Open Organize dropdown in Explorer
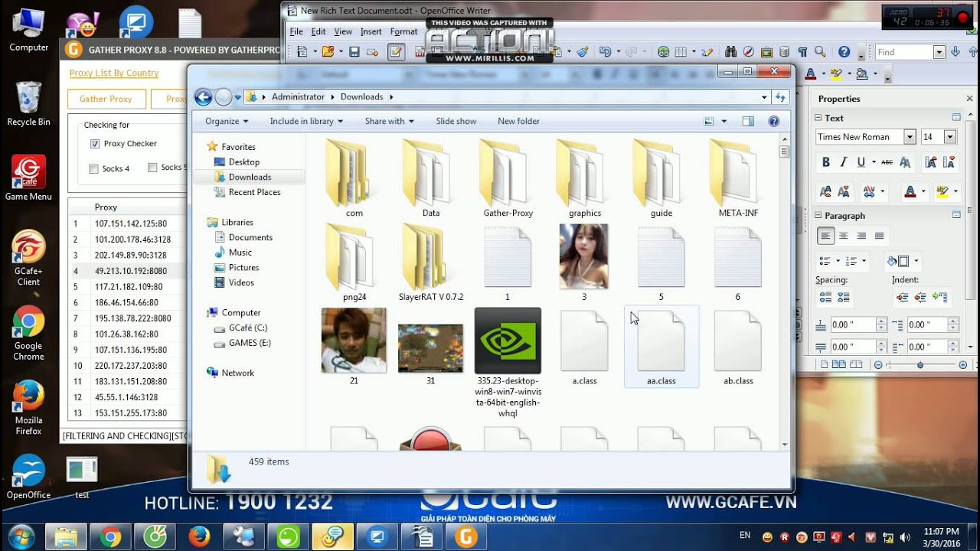Viewport: 980px width, 551px height. pos(227,121)
